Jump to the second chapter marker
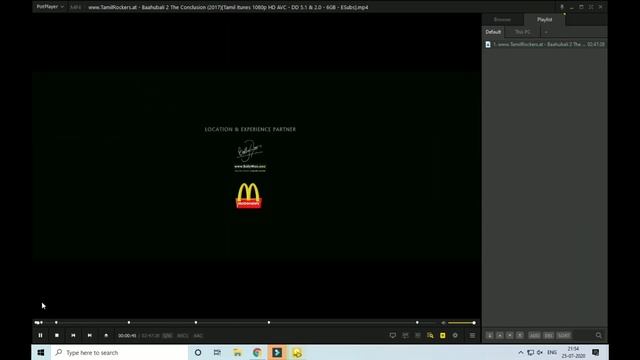The height and width of the screenshot is (360, 640). pyautogui.click(x=129, y=322)
